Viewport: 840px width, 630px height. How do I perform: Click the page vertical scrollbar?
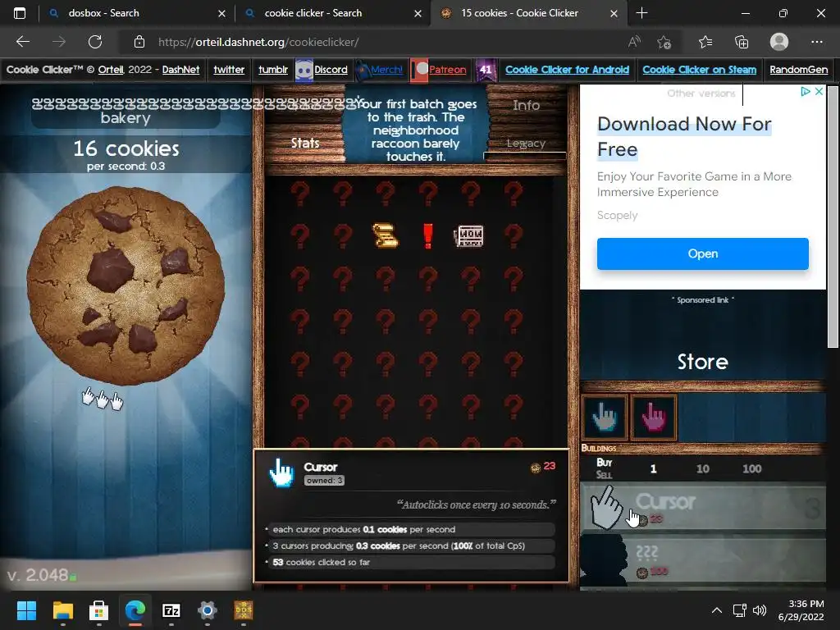[833, 217]
